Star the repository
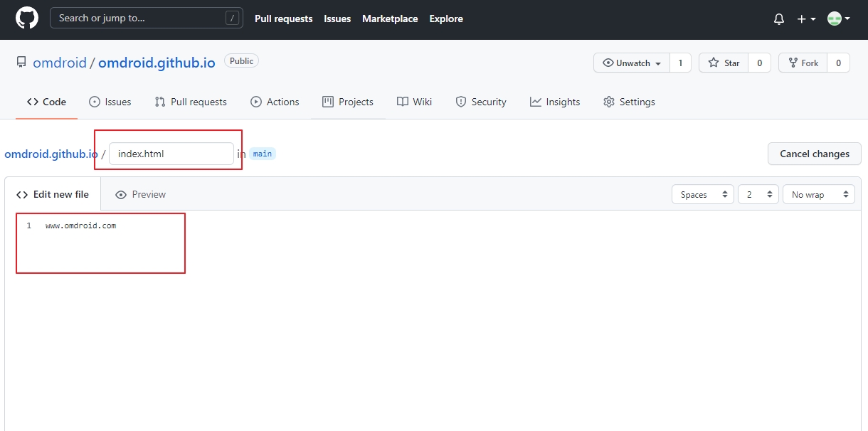Screen dimensions: 868x431 [724, 63]
